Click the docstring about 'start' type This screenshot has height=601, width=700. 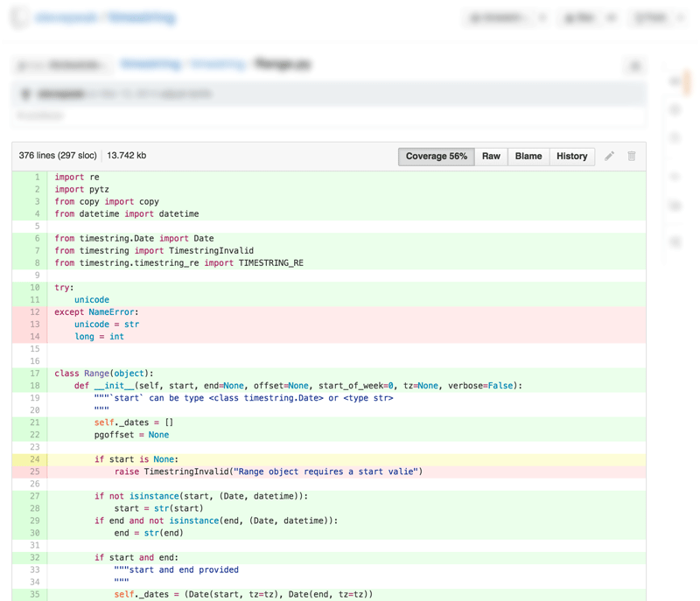click(244, 398)
